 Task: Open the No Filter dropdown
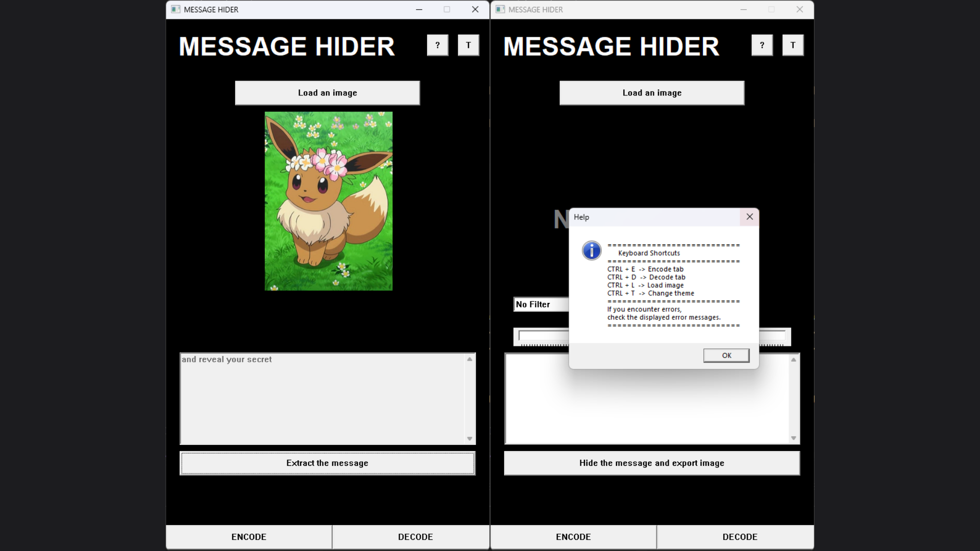[541, 305]
